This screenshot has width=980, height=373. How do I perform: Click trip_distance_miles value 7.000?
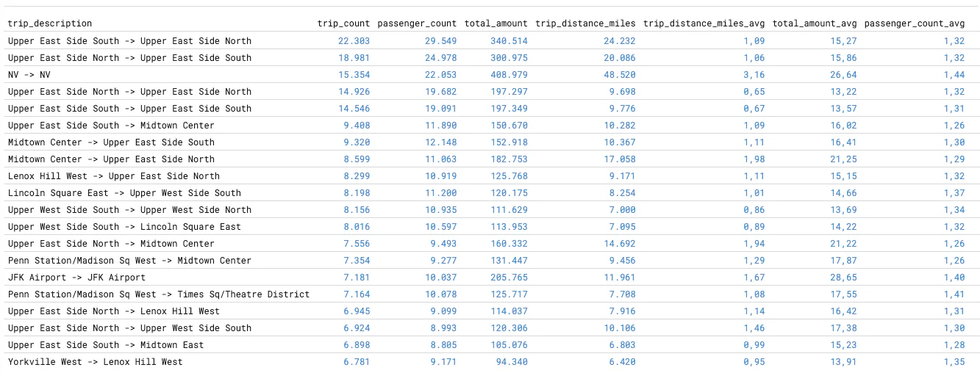(622, 210)
